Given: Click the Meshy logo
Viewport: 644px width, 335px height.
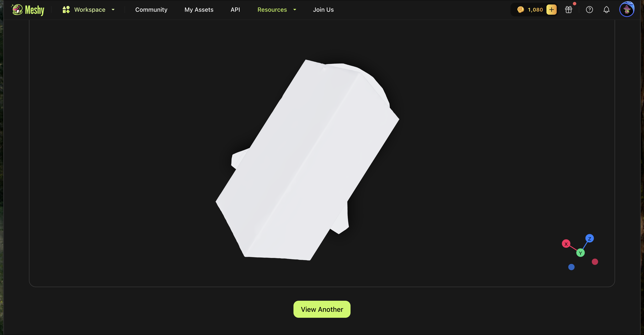Looking at the screenshot, I should (28, 10).
